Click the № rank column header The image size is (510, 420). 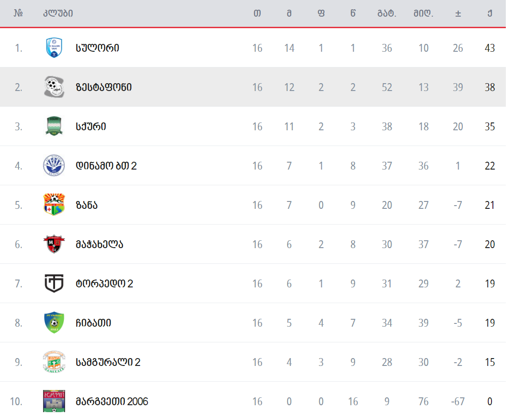pyautogui.click(x=18, y=13)
